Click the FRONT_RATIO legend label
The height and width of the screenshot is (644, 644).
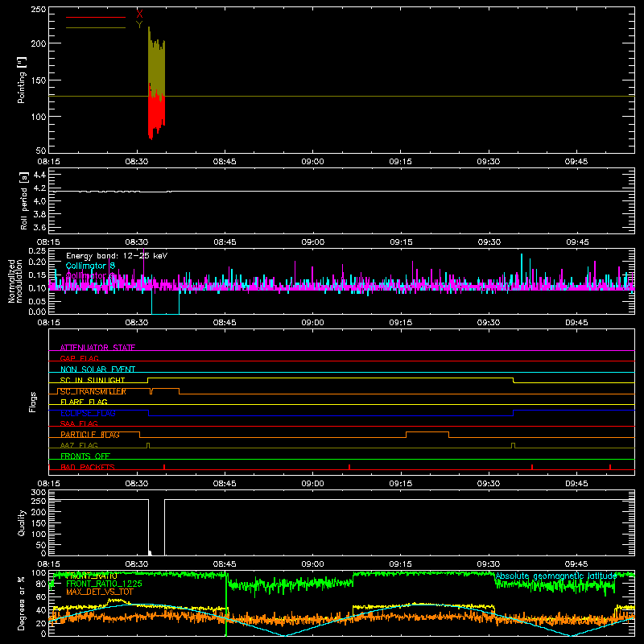coord(91,576)
